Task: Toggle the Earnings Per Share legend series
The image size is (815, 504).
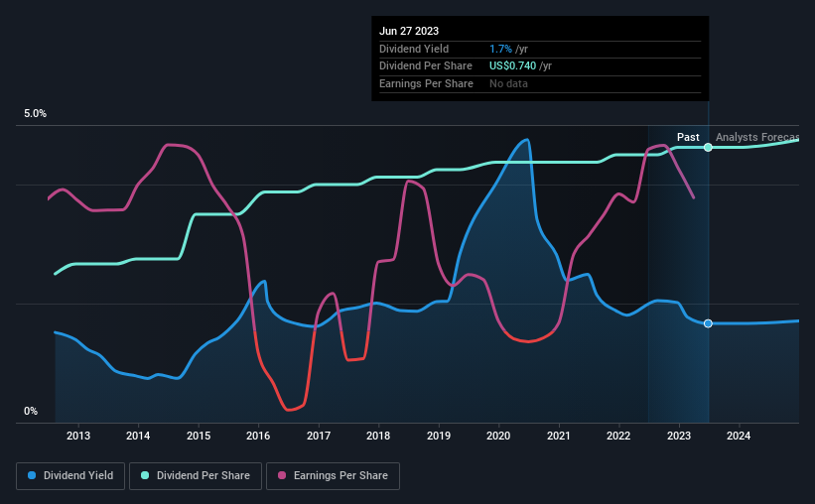Action: [x=333, y=476]
